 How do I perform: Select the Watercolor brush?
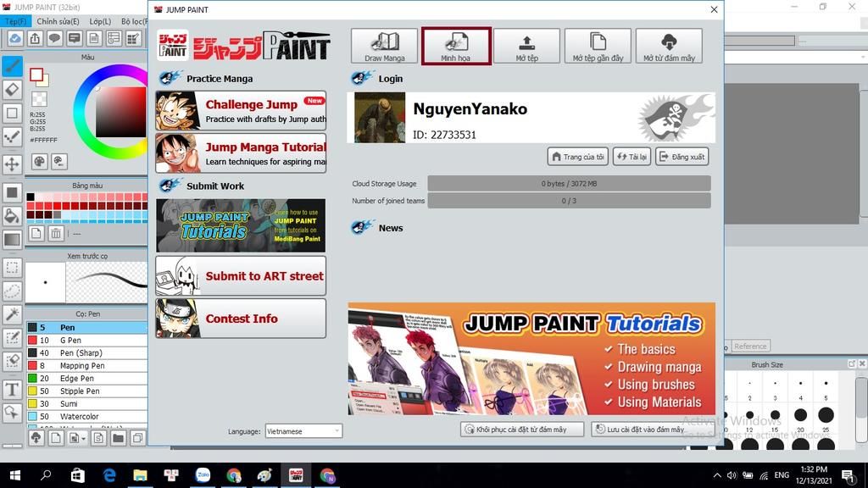coord(86,417)
